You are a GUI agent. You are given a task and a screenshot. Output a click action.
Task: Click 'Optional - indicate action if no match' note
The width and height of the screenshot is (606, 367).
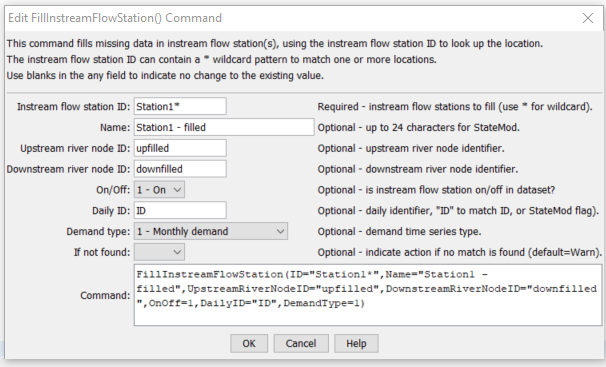tap(460, 253)
